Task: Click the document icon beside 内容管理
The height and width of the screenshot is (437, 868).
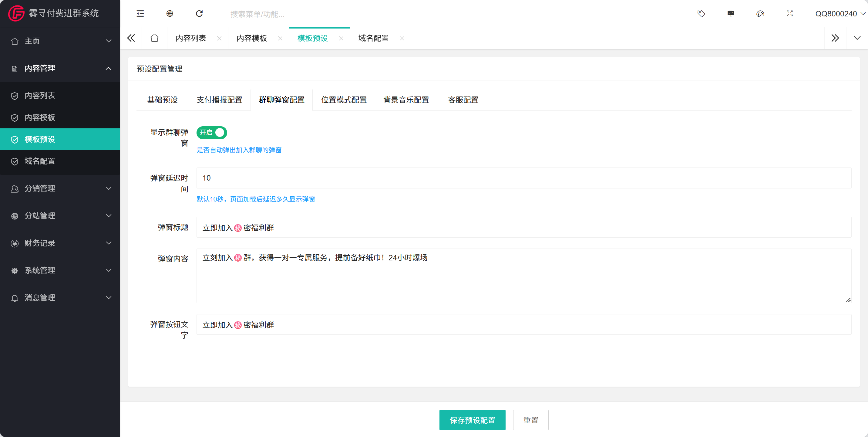Action: (15, 69)
